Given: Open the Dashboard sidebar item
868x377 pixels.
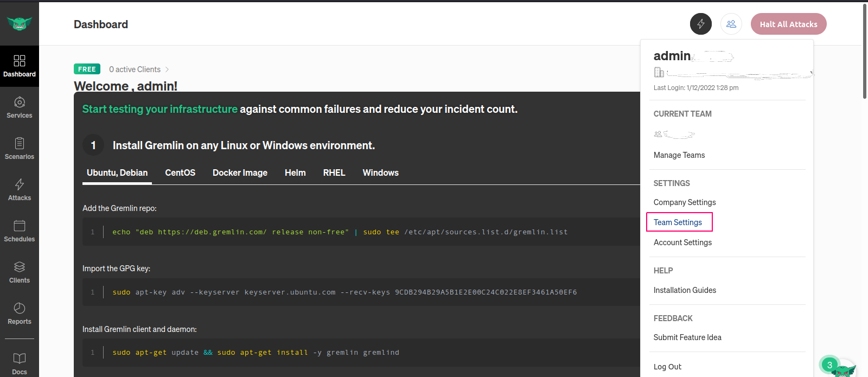Looking at the screenshot, I should tap(20, 66).
